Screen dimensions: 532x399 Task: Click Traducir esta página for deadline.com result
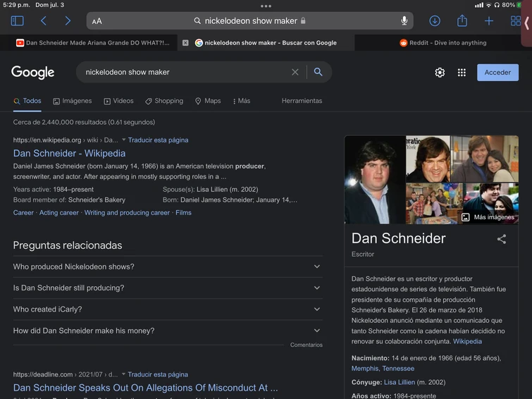click(158, 374)
